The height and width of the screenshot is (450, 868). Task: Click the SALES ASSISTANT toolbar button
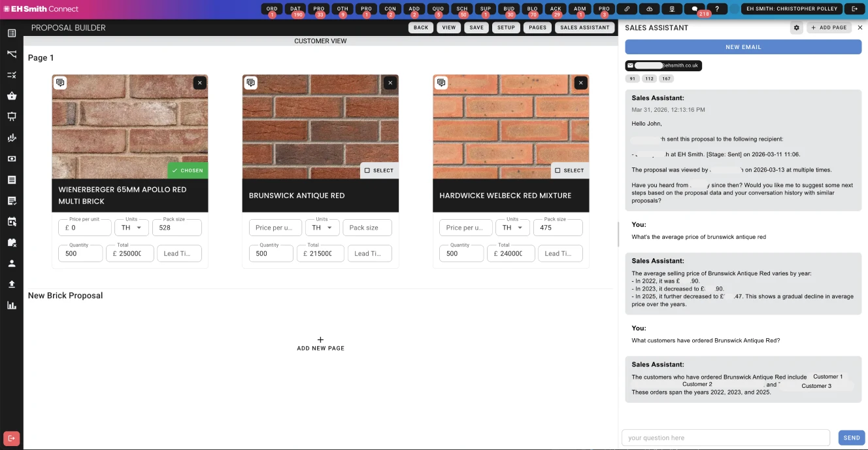coord(585,27)
